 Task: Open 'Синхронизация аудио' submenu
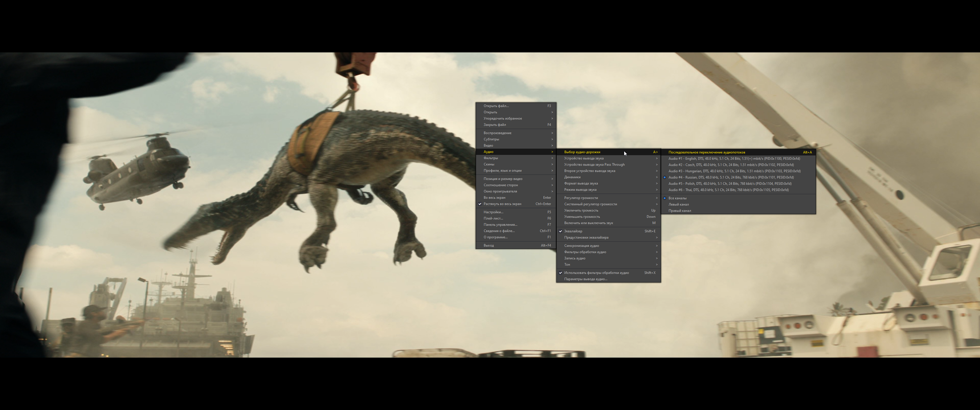click(x=608, y=246)
